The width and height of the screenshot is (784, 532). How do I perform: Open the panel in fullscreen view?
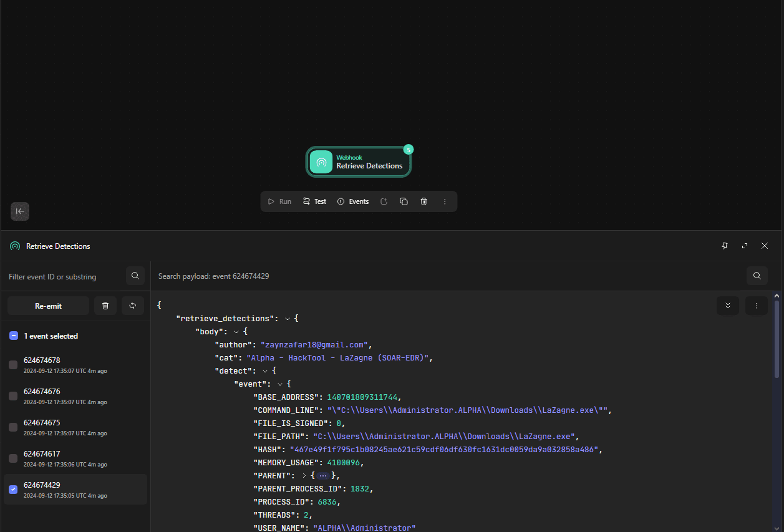[x=745, y=246]
